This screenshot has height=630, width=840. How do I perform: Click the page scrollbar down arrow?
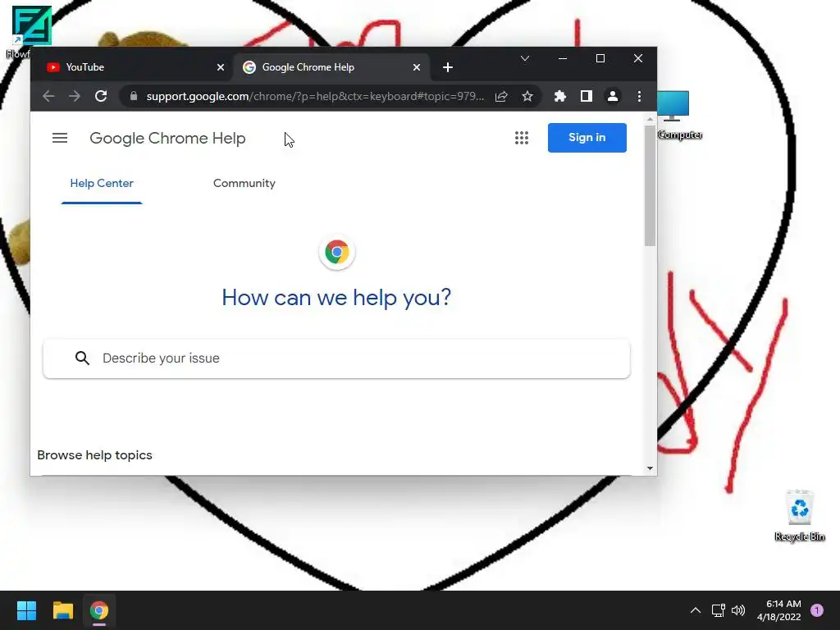pos(650,468)
